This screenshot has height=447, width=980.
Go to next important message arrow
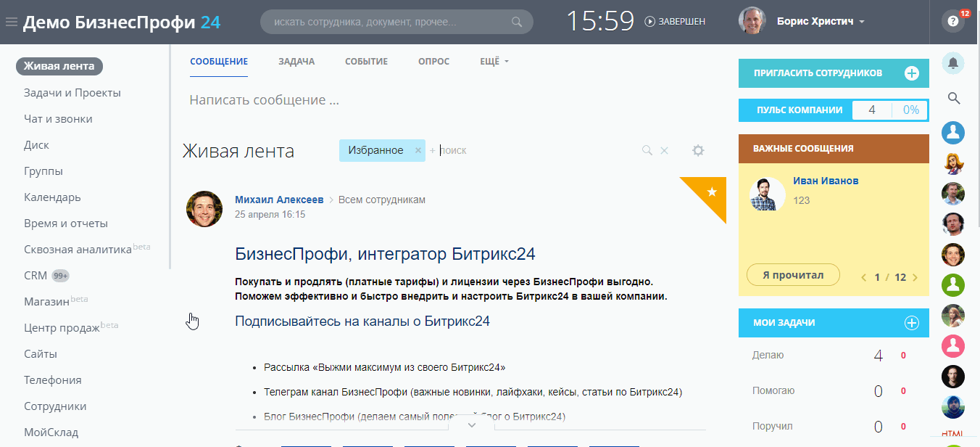pyautogui.click(x=915, y=277)
